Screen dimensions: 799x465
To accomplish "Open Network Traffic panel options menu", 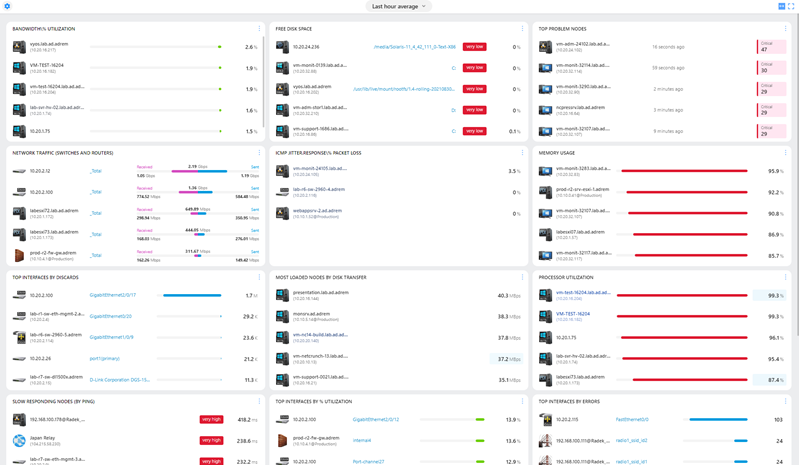I will pos(259,152).
